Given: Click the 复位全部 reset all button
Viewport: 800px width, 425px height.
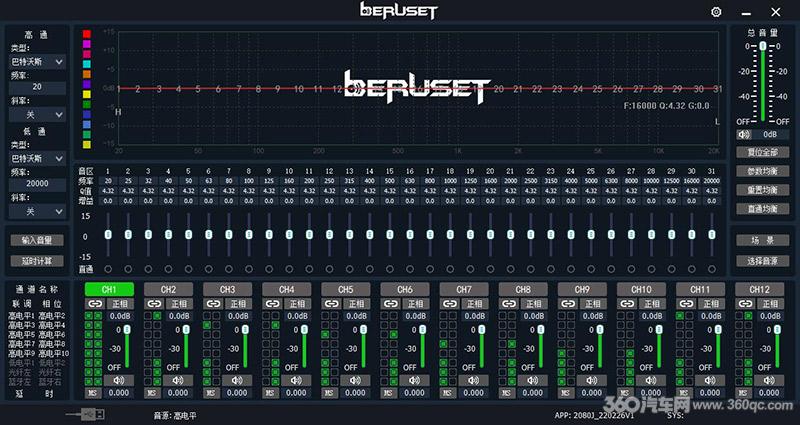Looking at the screenshot, I should pyautogui.click(x=763, y=152).
